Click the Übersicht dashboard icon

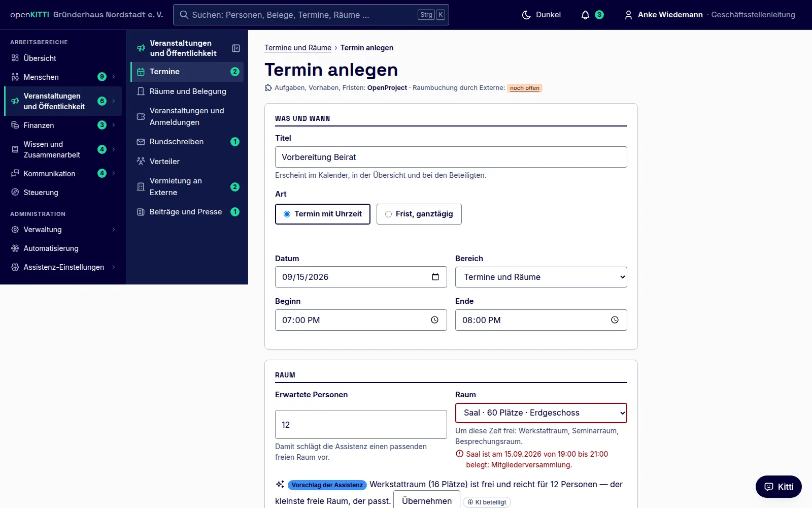(15, 58)
